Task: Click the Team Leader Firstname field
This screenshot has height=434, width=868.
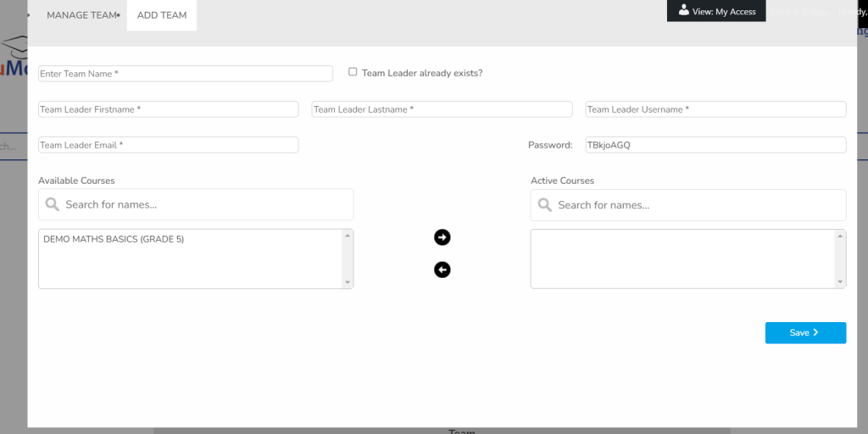Action: point(169,109)
